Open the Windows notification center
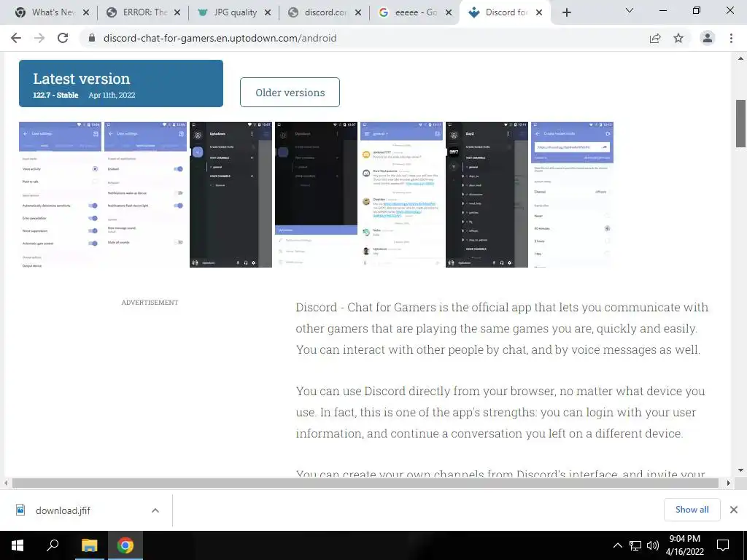This screenshot has height=560, width=747. [723, 545]
